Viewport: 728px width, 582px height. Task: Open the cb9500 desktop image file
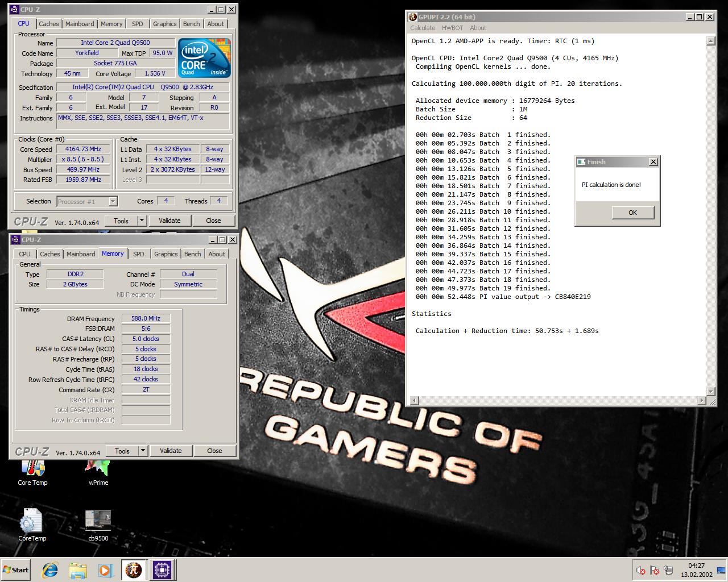98,524
